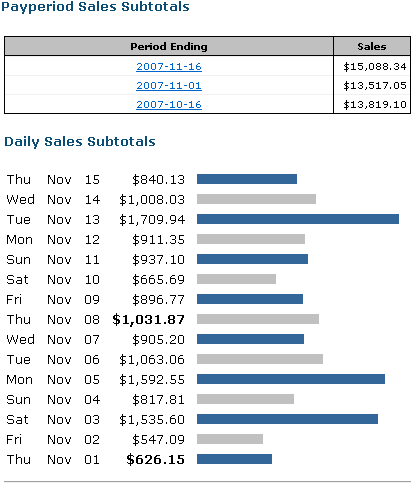Click the $15,088.34 sales amount
Screen dimensions: 416x490
tap(375, 67)
